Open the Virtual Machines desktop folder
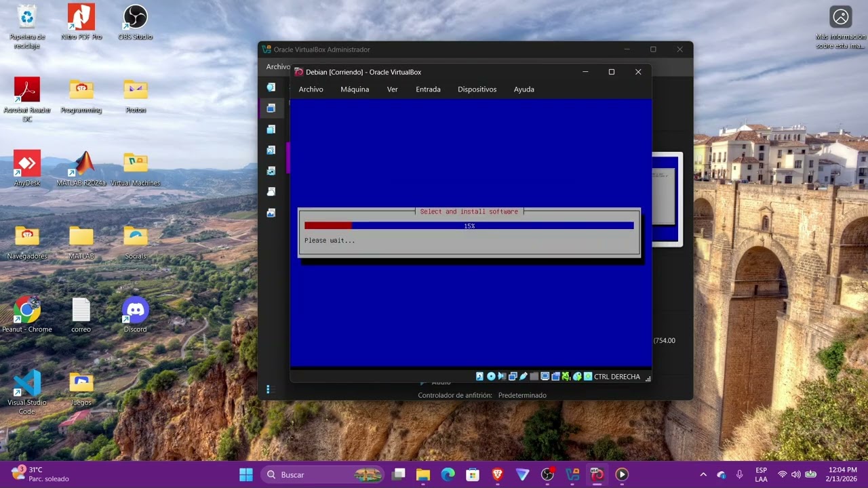This screenshot has width=868, height=488. tap(136, 168)
